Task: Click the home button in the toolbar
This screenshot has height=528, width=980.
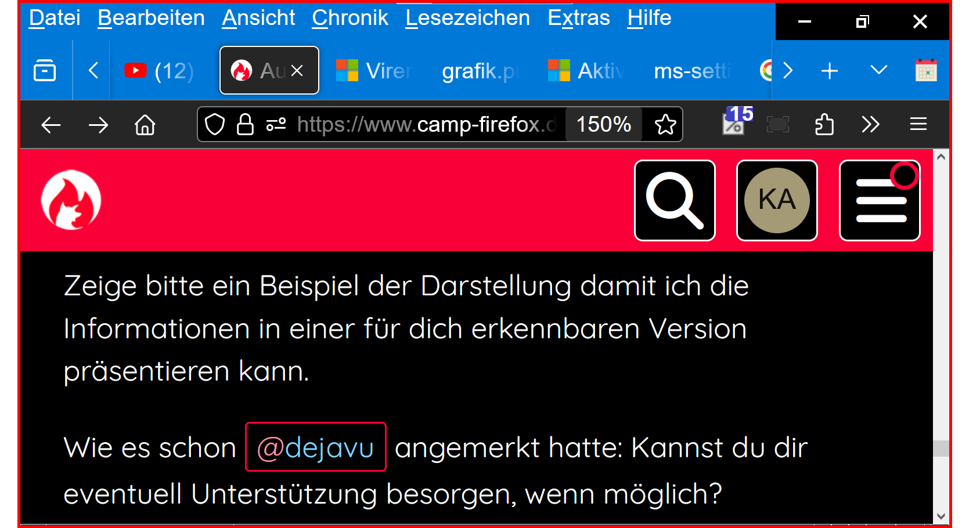Action: pos(145,124)
